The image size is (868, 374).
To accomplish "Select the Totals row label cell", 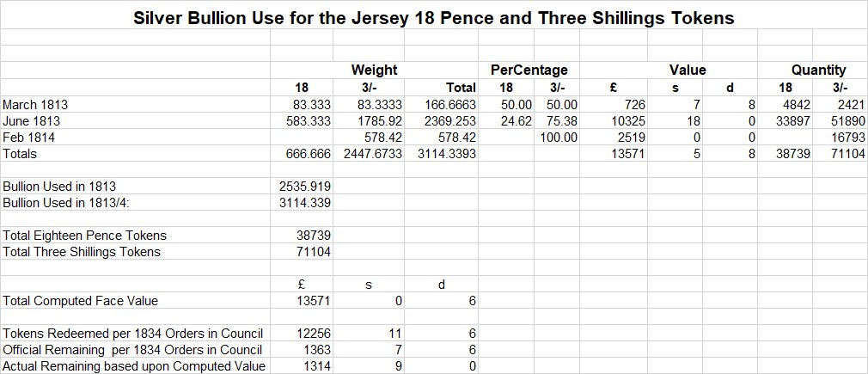I will pos(20,154).
